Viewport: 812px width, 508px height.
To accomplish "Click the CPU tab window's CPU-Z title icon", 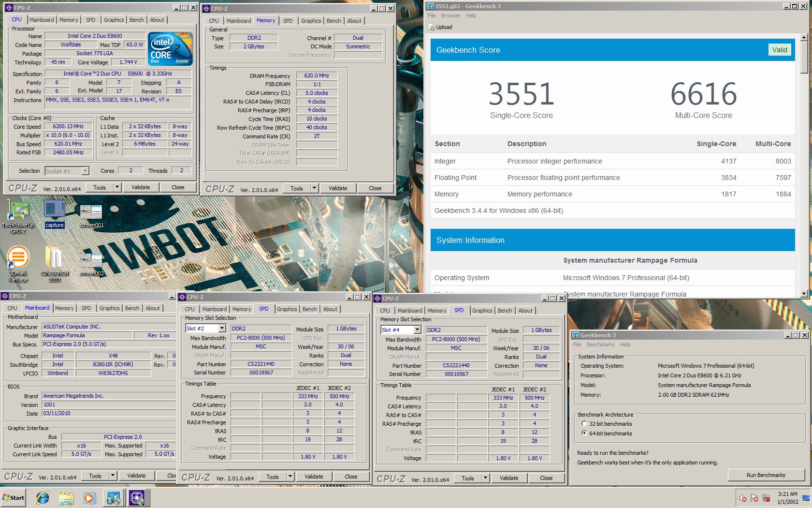I will pos(9,8).
